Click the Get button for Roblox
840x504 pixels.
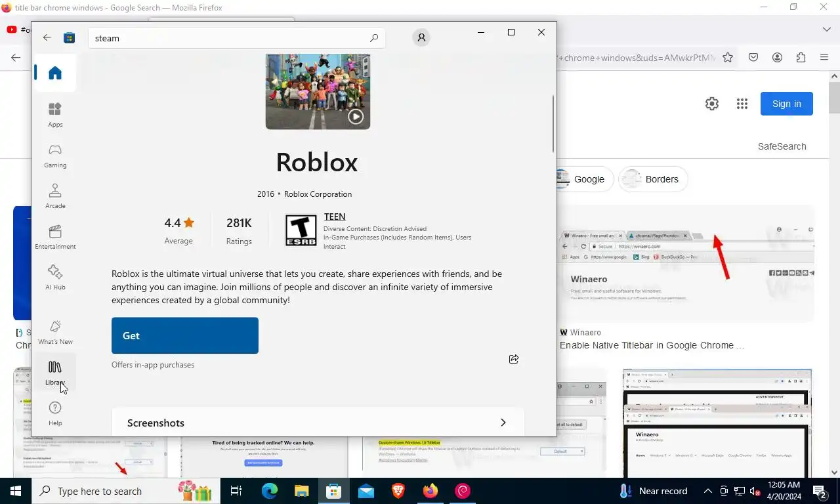[185, 335]
